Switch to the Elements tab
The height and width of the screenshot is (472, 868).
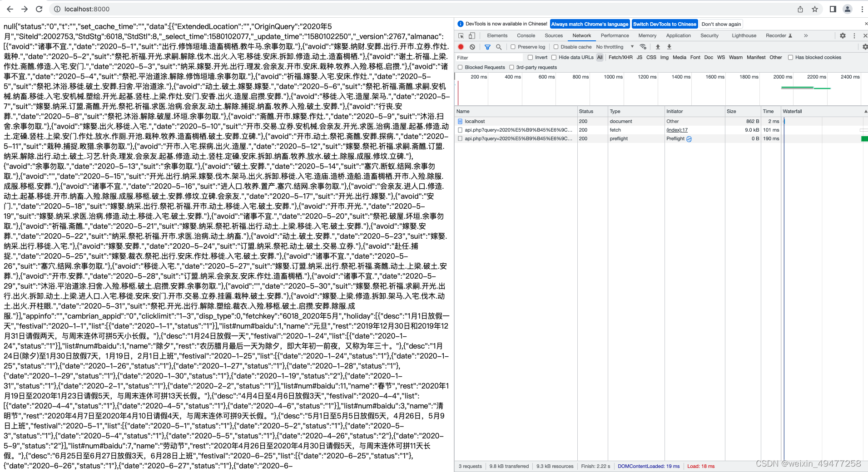pos(497,35)
